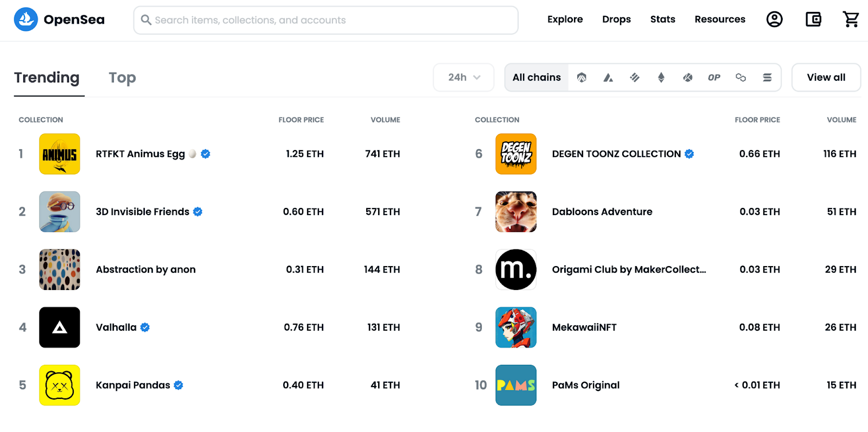Viewport: 868px width, 432px height.
Task: Open the Kanpai Pandas yellow thumbnail
Action: pyautogui.click(x=60, y=385)
